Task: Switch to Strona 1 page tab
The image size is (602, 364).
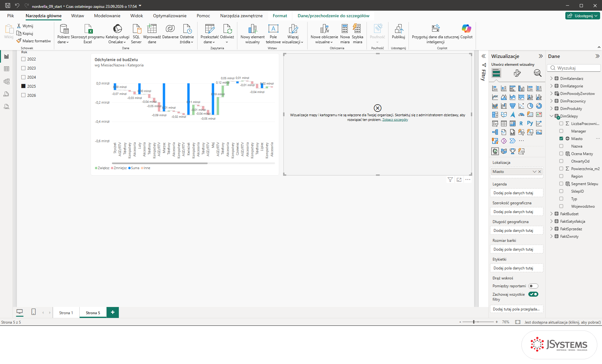Action: click(66, 313)
